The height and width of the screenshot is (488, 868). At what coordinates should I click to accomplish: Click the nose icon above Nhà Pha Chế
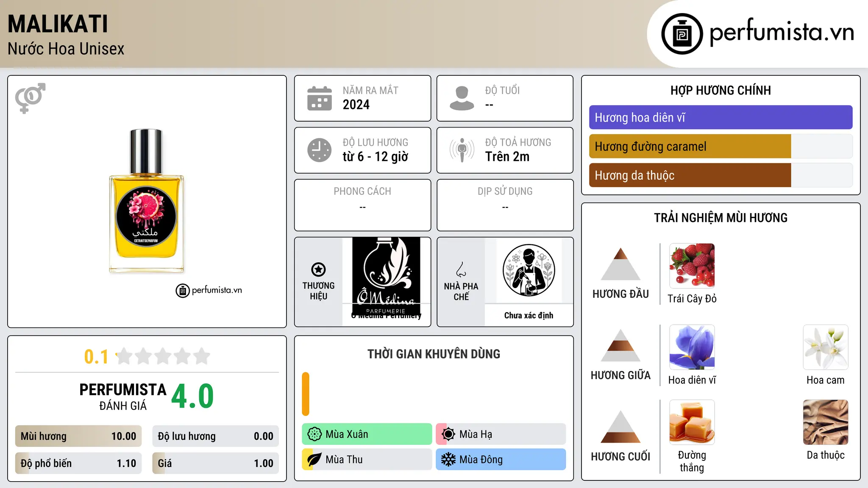pos(461,269)
